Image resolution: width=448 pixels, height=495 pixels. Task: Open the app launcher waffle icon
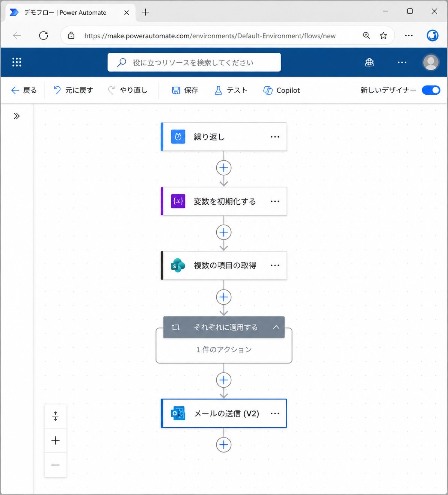pos(17,62)
